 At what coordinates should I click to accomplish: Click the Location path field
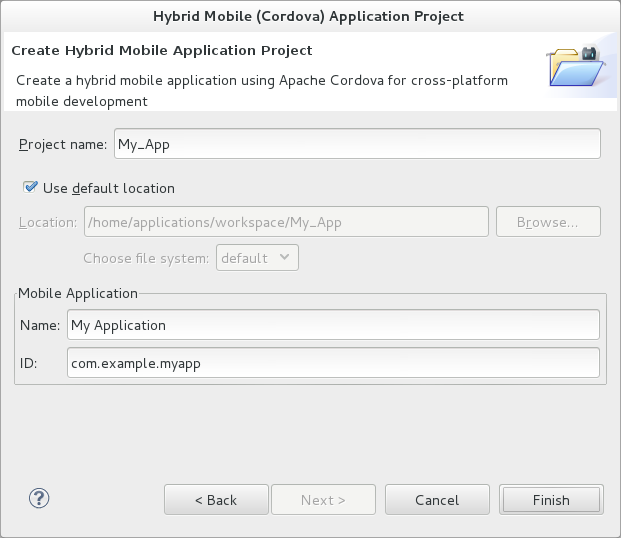(x=286, y=222)
